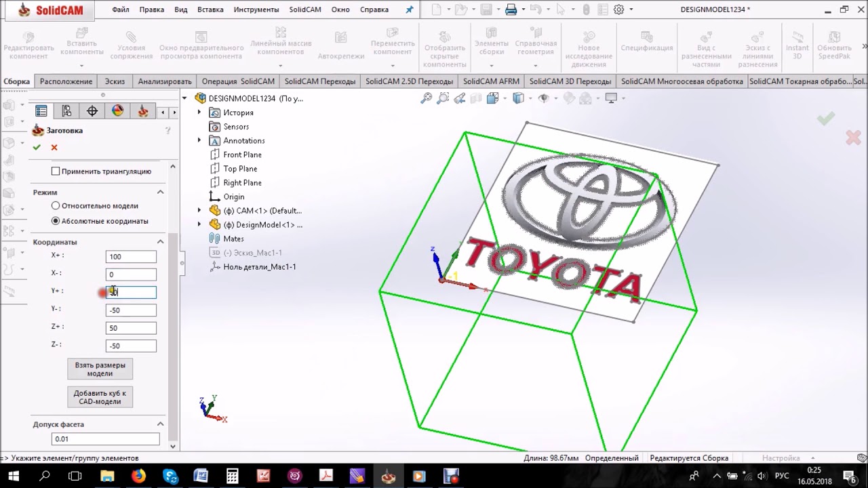Click the Zoom to Area icon
The width and height of the screenshot is (868, 488).
point(443,98)
